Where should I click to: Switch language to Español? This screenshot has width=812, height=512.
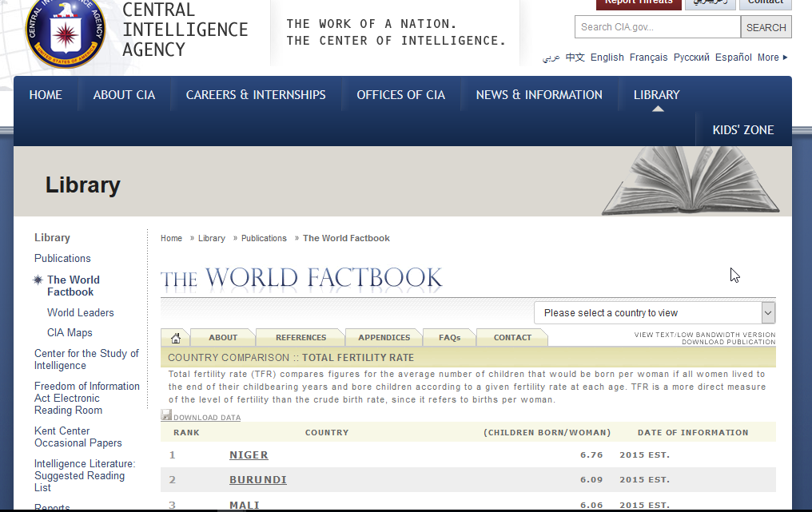coord(734,58)
